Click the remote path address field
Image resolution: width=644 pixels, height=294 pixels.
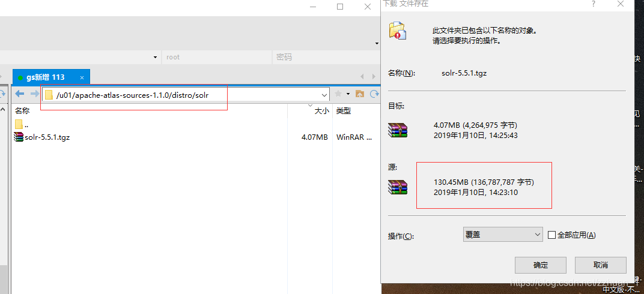pos(185,95)
